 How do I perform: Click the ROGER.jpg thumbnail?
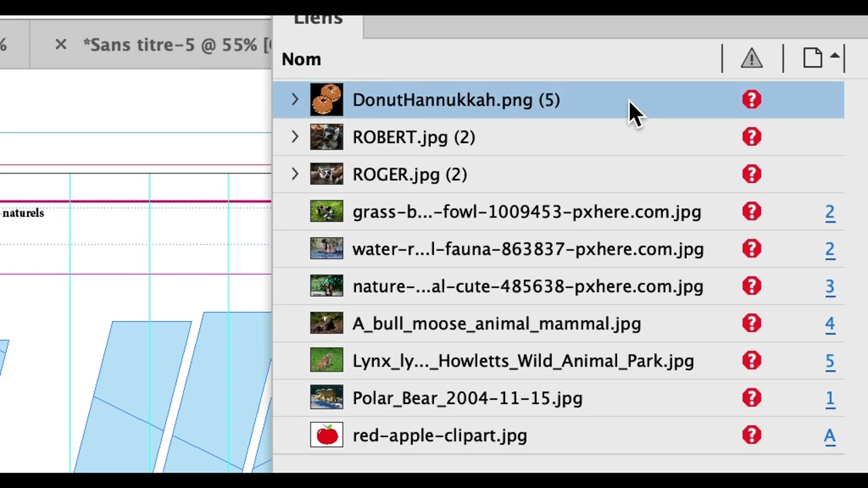pos(327,175)
